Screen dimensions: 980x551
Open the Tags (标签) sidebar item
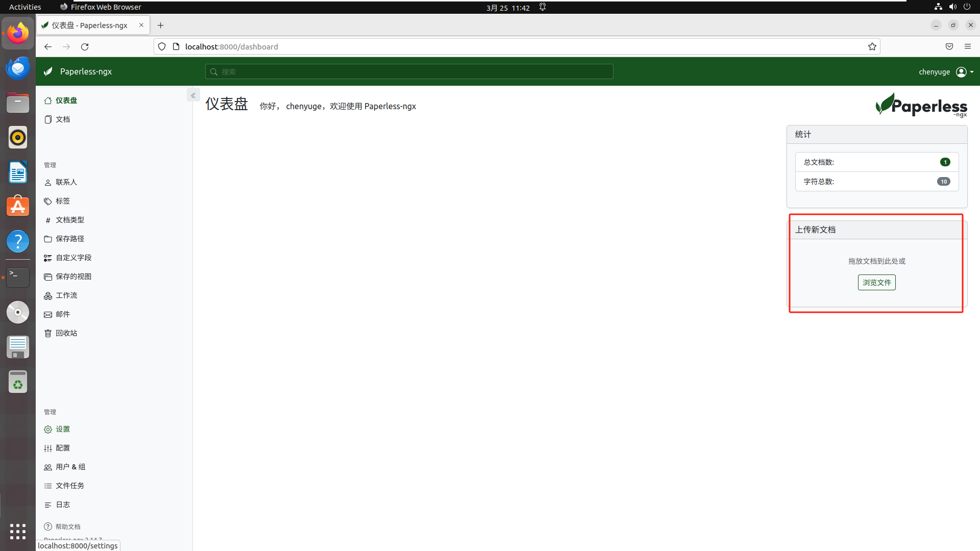pos(62,201)
